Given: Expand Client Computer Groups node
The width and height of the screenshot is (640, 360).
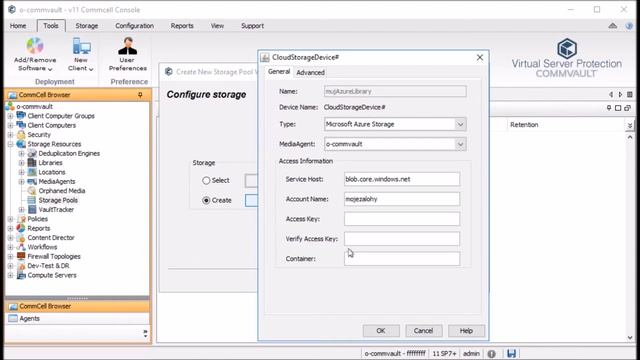Looking at the screenshot, I should point(11,116).
